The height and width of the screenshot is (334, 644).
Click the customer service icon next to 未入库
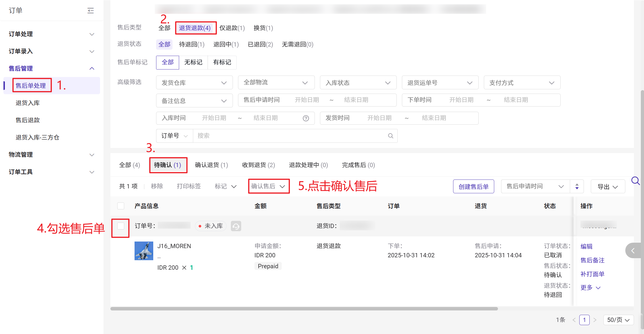point(236,226)
